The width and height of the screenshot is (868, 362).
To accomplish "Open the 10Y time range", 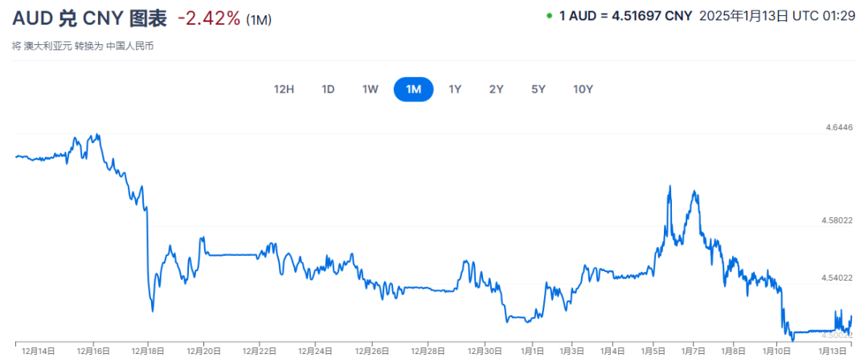I will (x=583, y=89).
